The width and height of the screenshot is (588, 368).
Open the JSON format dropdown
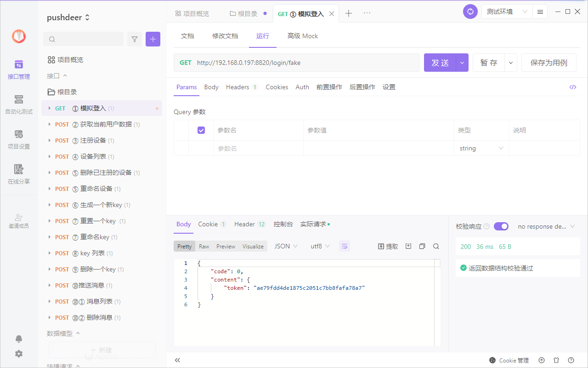pos(285,246)
